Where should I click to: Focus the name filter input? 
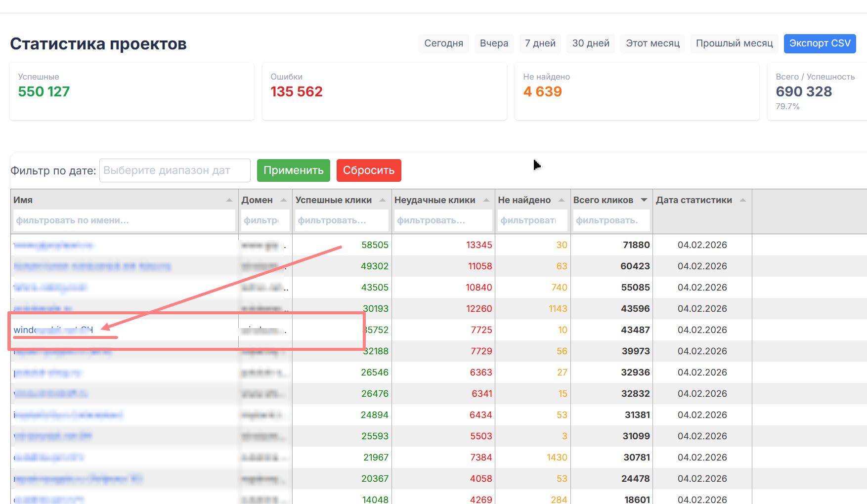point(124,220)
